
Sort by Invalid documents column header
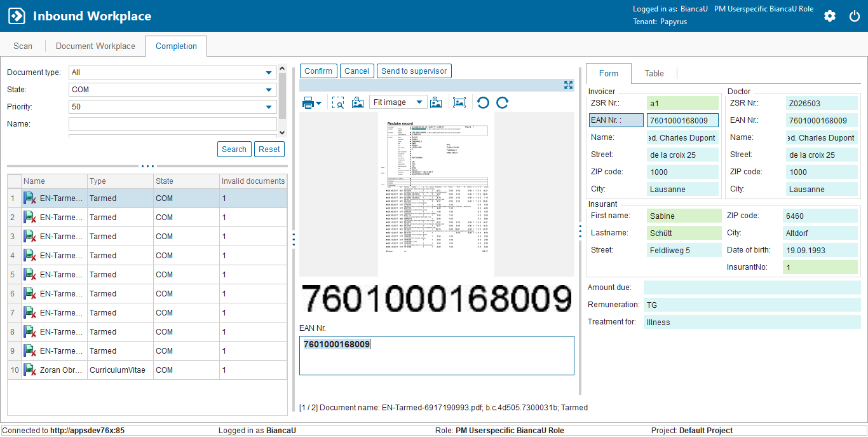tap(253, 181)
